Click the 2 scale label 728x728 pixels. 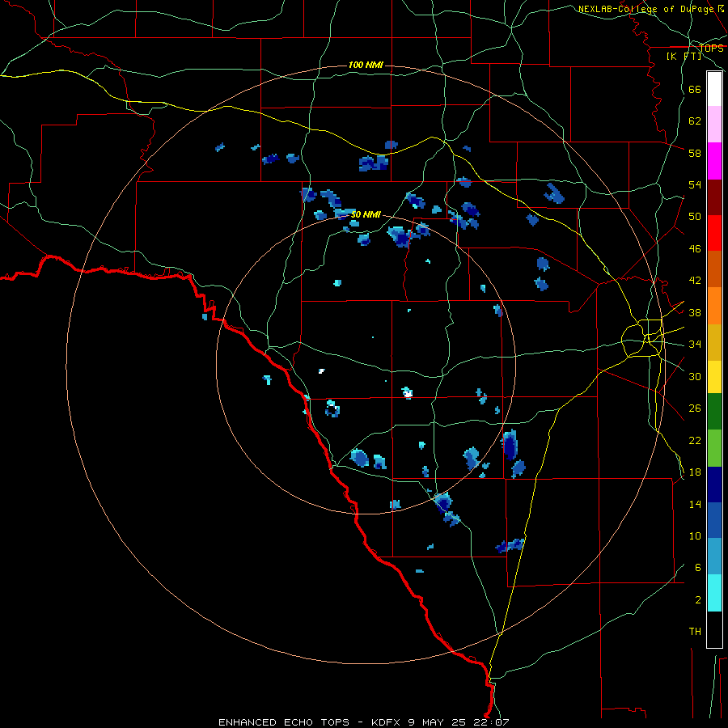point(698,600)
